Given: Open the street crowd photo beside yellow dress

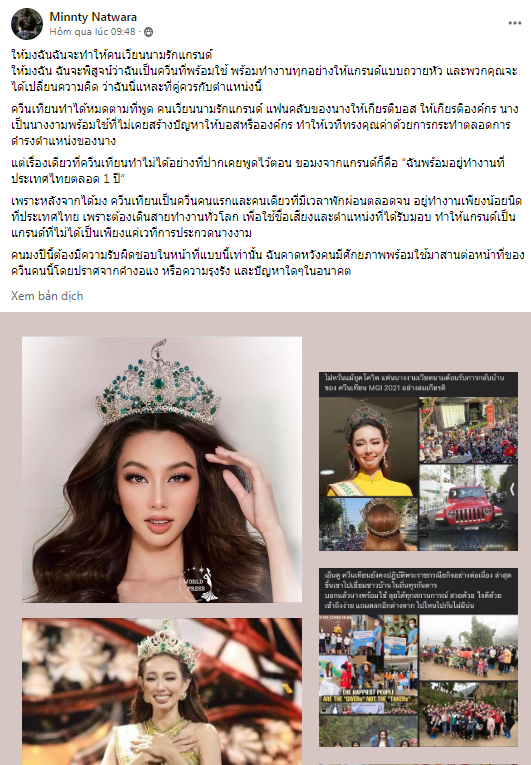Looking at the screenshot, I should [x=468, y=430].
